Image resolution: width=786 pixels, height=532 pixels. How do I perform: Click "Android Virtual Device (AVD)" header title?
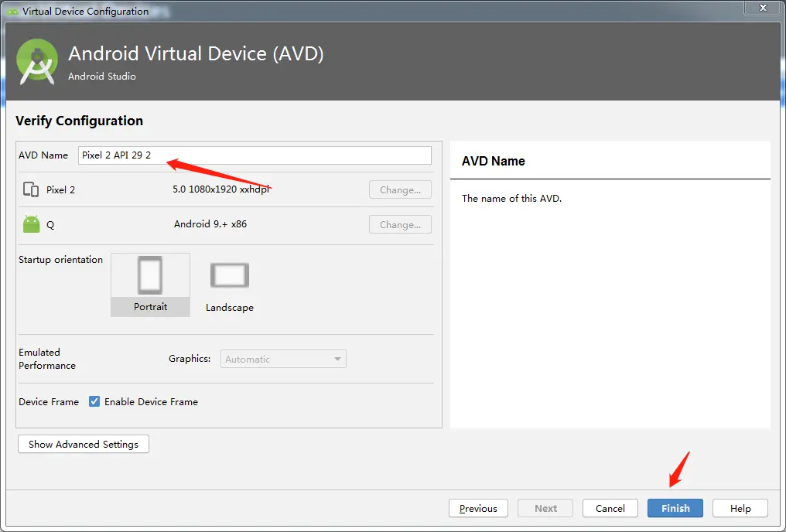(x=196, y=53)
